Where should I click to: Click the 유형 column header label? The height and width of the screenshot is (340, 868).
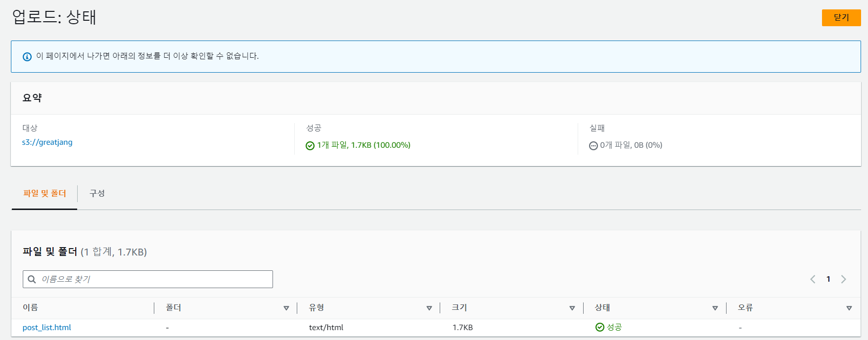[317, 307]
